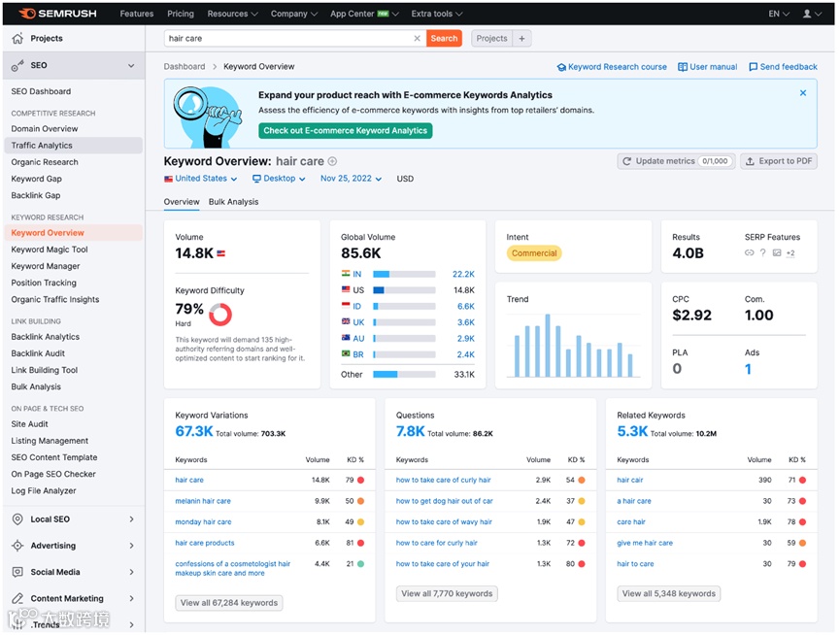Click Features in the top navigation

point(137,14)
